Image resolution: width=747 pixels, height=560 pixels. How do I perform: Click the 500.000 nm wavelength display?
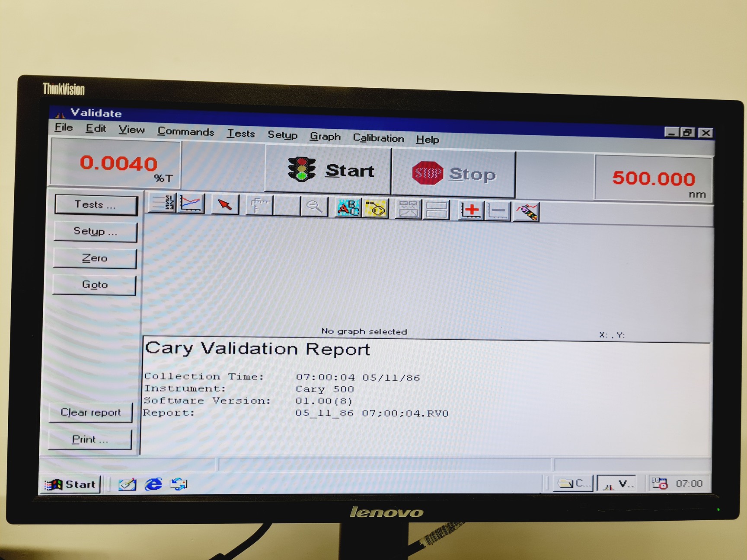653,178
